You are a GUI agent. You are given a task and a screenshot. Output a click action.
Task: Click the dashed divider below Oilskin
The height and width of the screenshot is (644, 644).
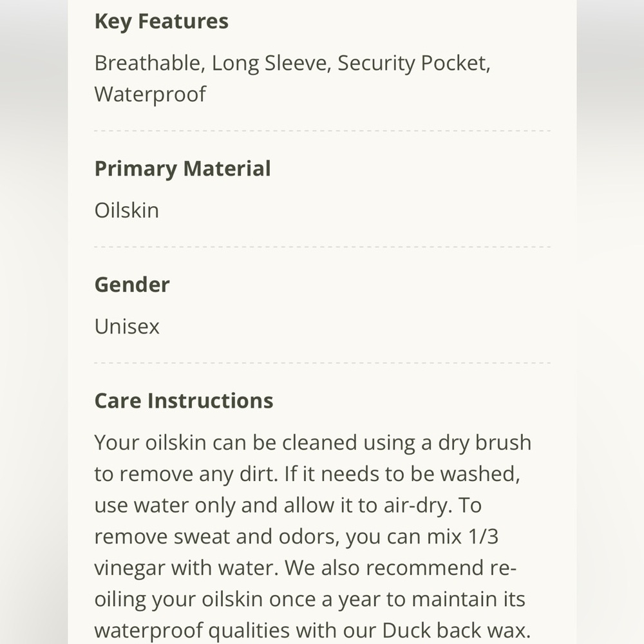pos(322,247)
